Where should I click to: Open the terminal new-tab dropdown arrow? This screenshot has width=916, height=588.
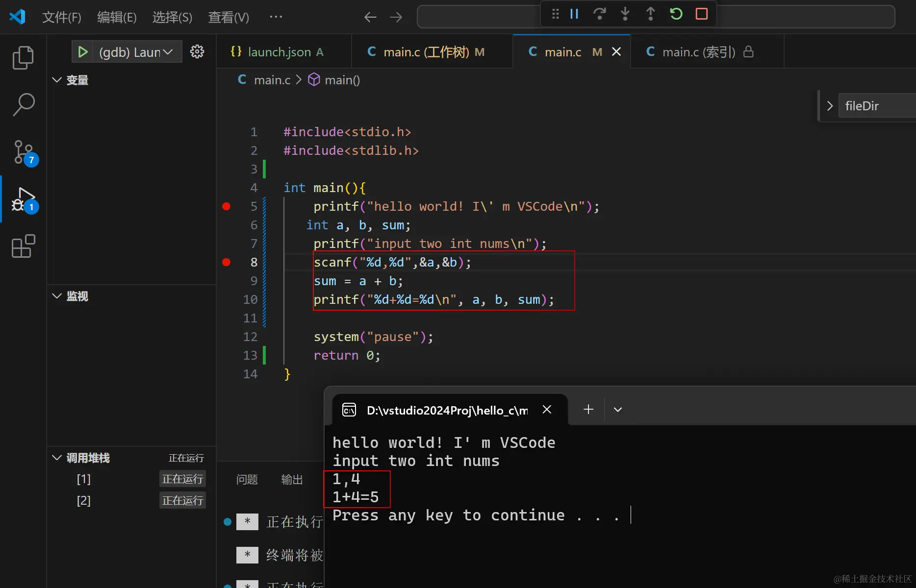(618, 410)
